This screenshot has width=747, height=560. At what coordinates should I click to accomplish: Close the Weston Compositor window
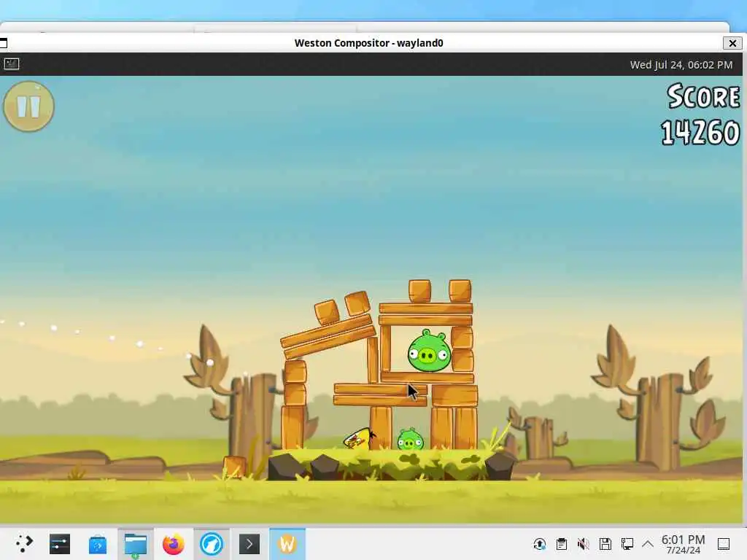(x=732, y=43)
